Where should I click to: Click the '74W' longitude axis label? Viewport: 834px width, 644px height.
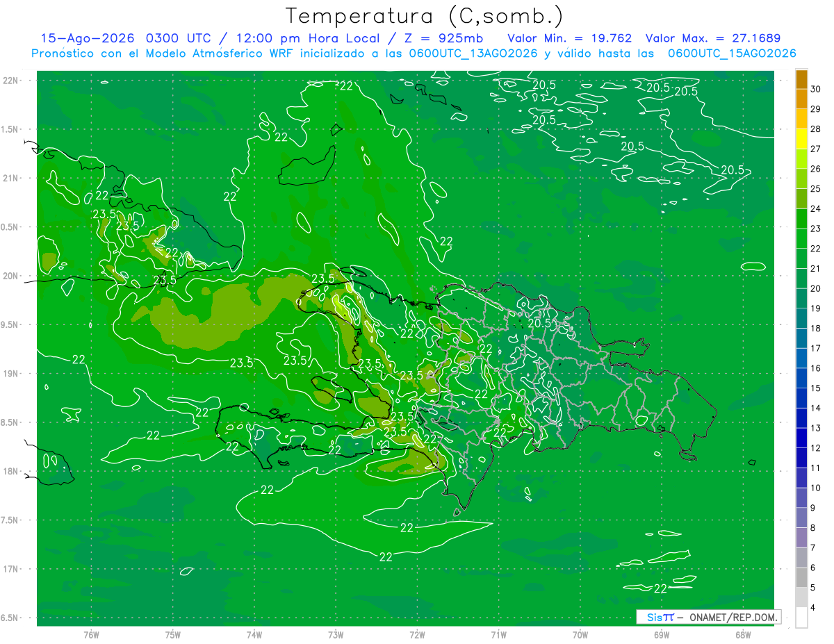point(254,635)
